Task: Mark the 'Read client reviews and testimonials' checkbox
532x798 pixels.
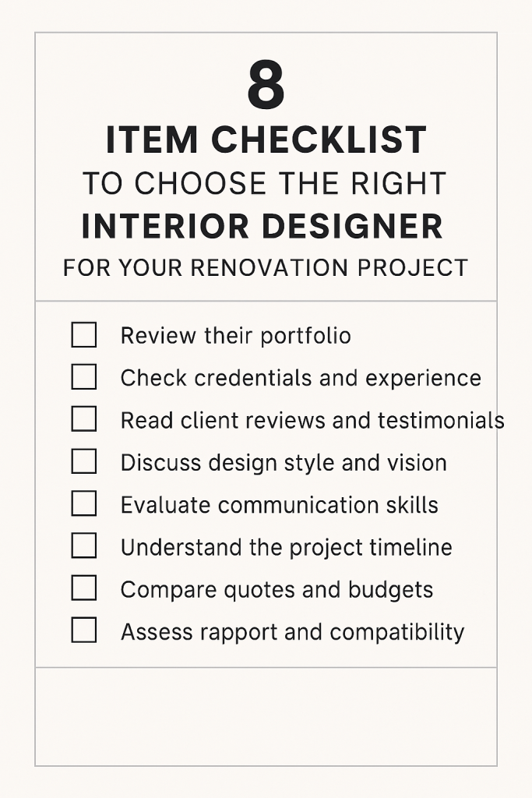Action: coord(84,419)
